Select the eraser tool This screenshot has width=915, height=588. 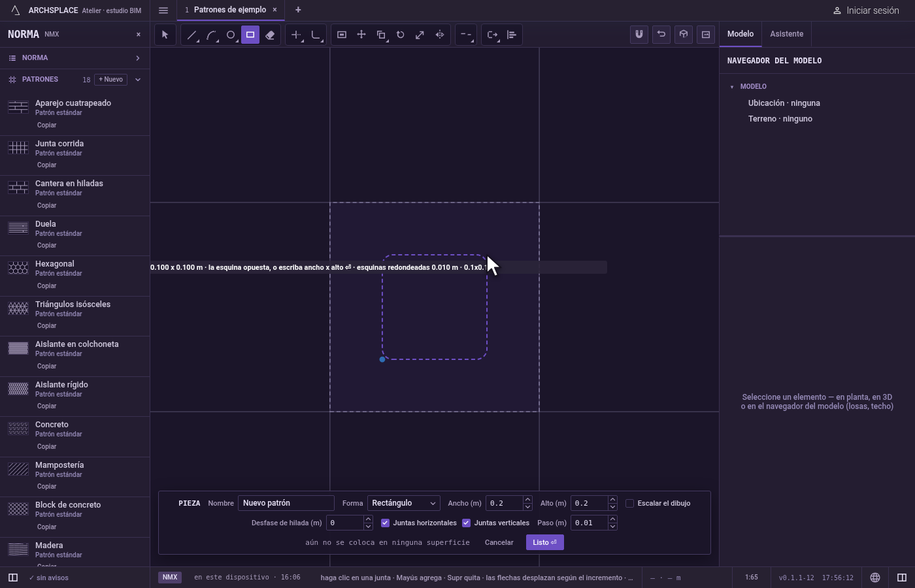270,35
